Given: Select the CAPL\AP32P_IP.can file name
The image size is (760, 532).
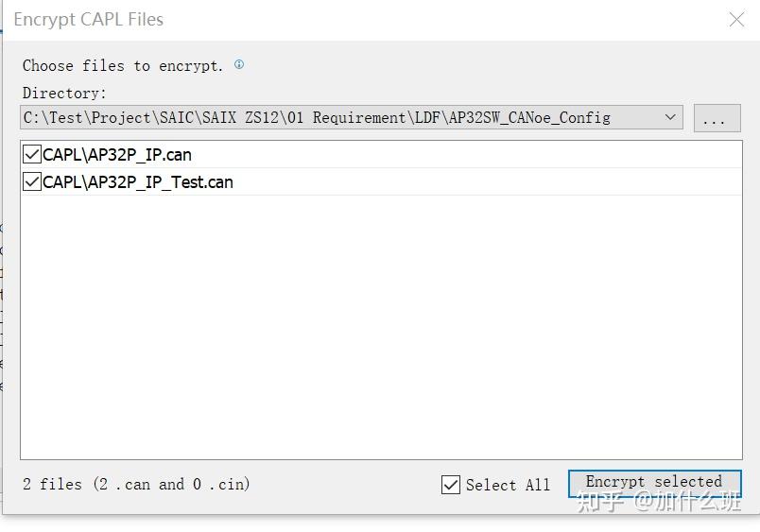Looking at the screenshot, I should [117, 155].
